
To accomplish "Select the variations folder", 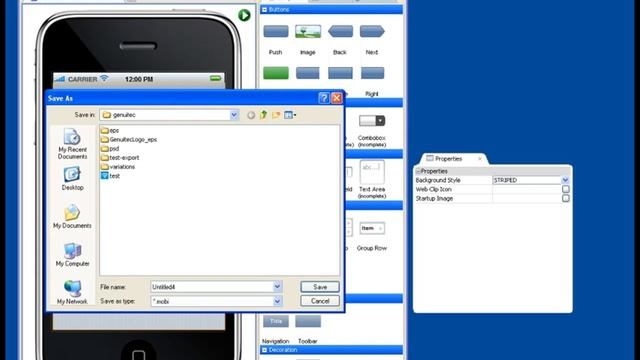I will tap(118, 167).
